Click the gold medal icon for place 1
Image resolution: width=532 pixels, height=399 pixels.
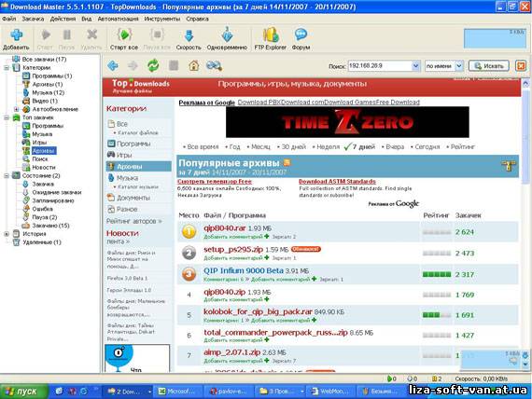[189, 232]
